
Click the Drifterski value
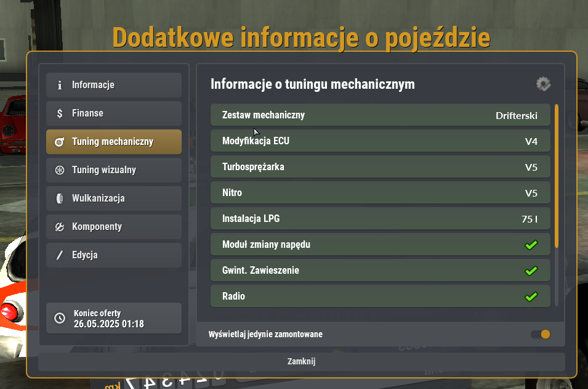pyautogui.click(x=517, y=116)
